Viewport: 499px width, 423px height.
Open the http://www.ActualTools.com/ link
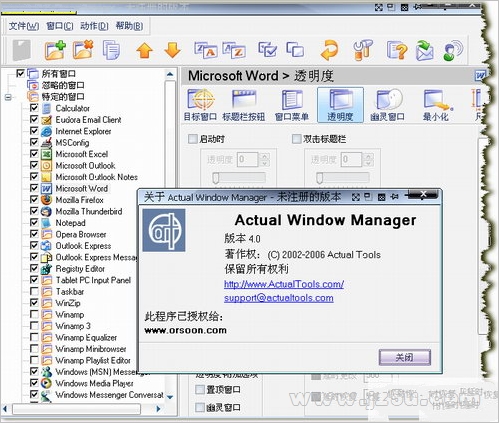(284, 284)
